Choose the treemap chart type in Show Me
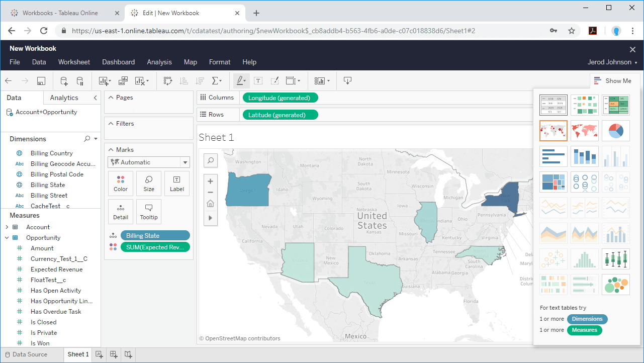 pyautogui.click(x=553, y=182)
